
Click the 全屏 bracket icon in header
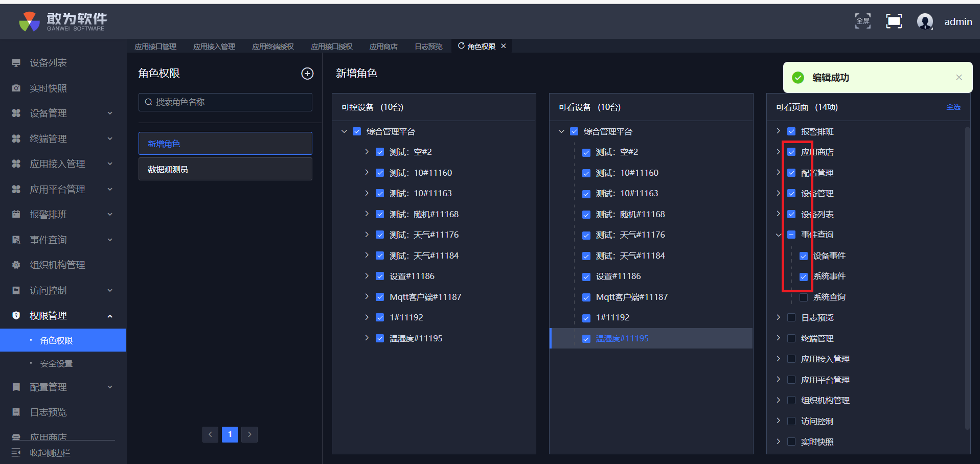pos(863,21)
